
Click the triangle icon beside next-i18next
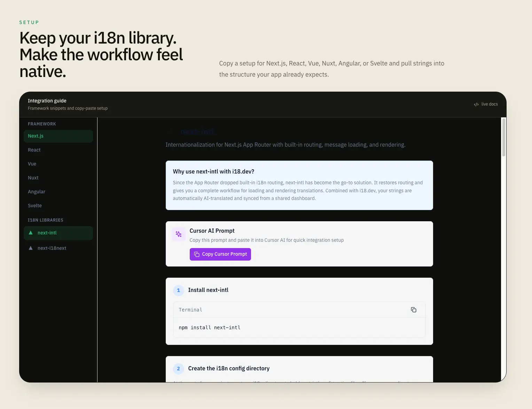(31, 248)
